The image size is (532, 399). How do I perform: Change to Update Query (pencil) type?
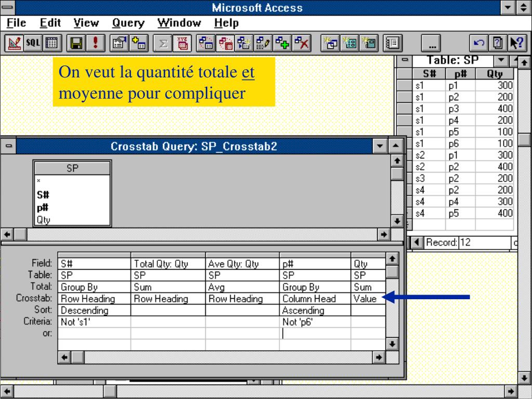click(263, 43)
